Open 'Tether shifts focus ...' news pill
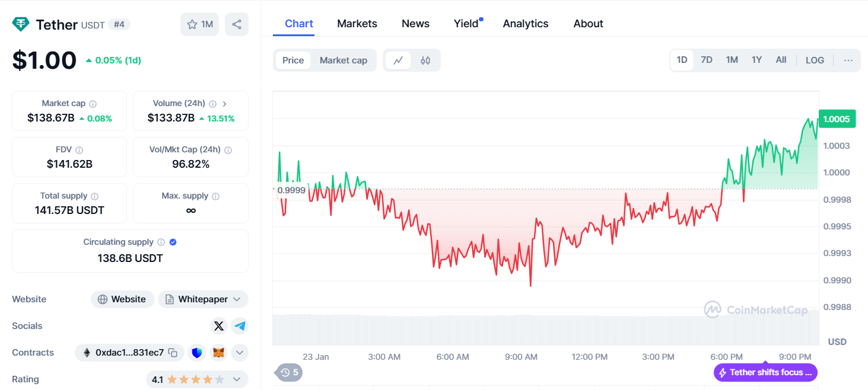The width and height of the screenshot is (868, 390). click(x=765, y=373)
